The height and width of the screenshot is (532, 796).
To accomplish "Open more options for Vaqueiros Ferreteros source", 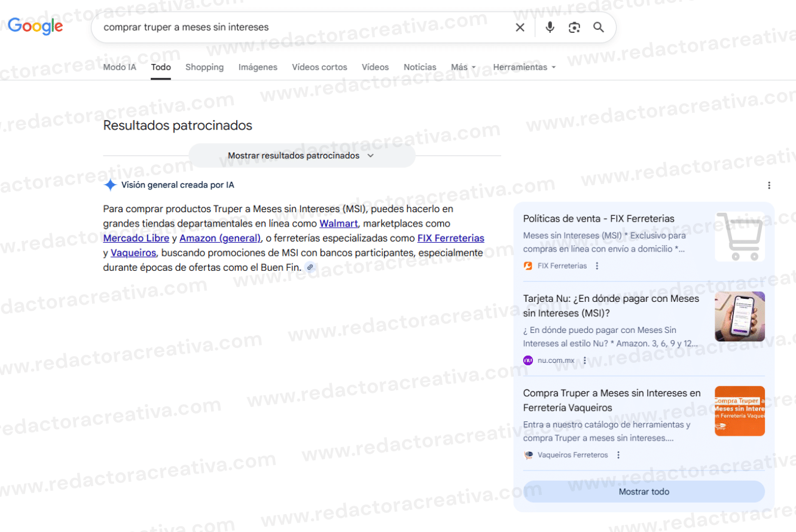I will point(618,455).
